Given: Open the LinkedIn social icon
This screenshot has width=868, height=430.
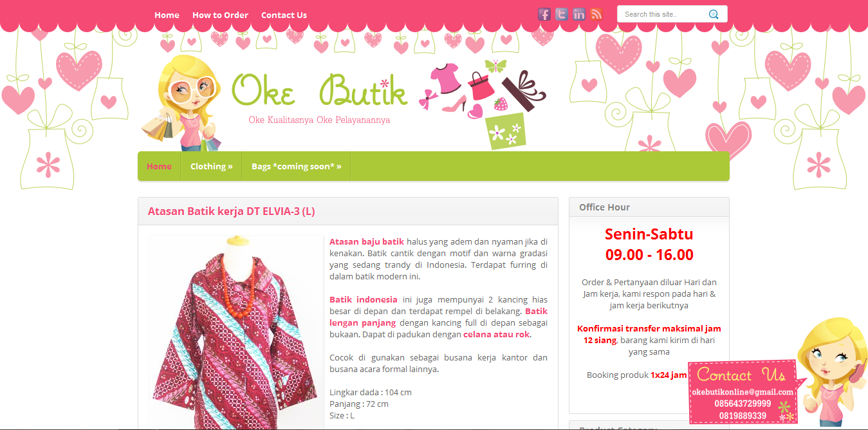Looking at the screenshot, I should click(579, 14).
